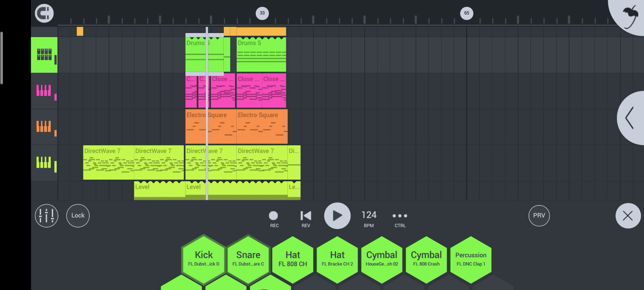The width and height of the screenshot is (644, 290).
Task: Expand the side panel left chevron
Action: 630,118
